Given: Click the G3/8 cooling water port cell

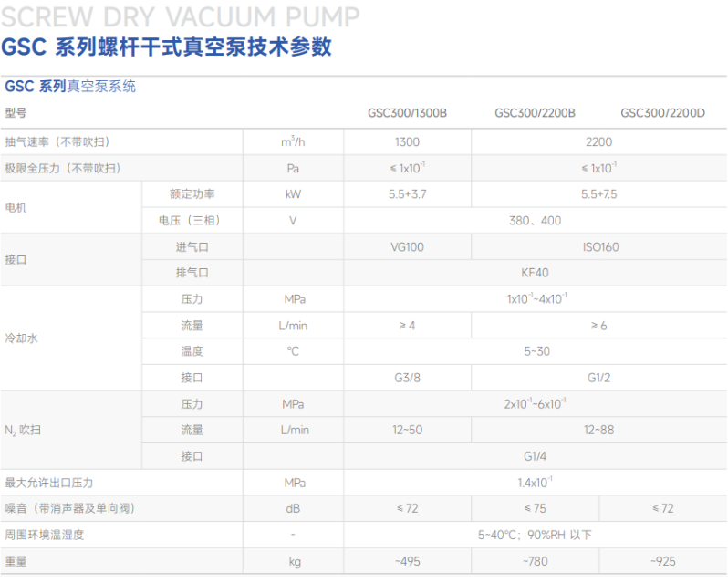Looking at the screenshot, I should tap(407, 378).
